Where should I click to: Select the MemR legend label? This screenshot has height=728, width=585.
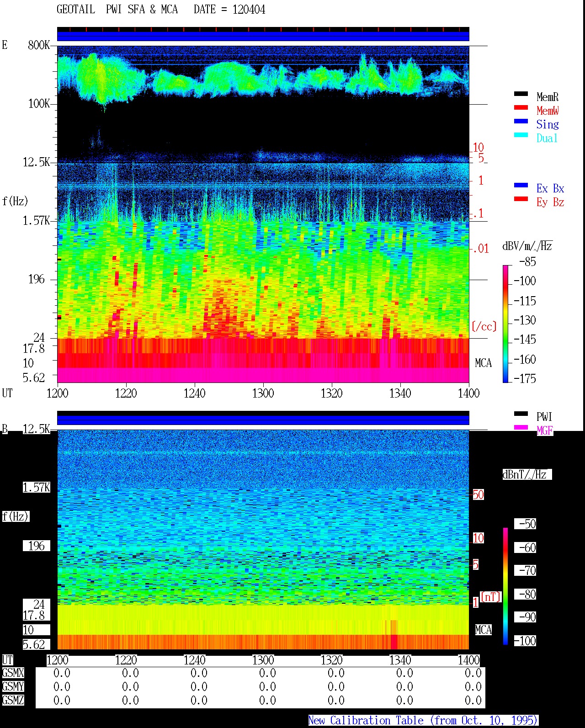[x=548, y=97]
